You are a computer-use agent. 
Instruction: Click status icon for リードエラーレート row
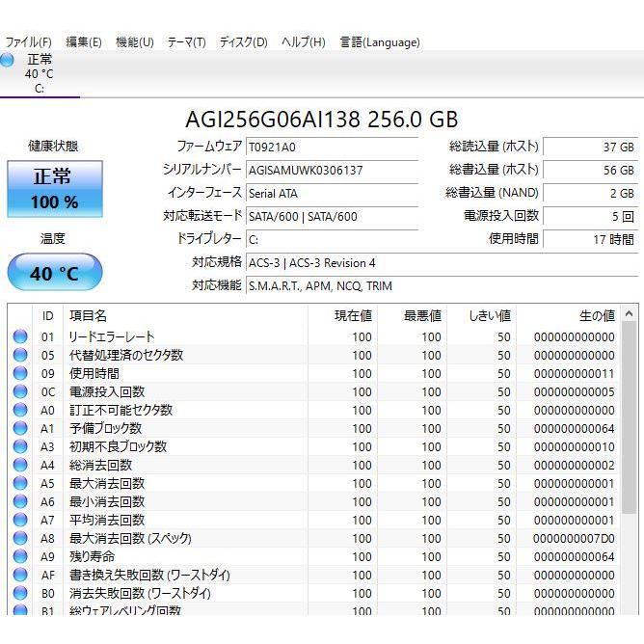20,337
